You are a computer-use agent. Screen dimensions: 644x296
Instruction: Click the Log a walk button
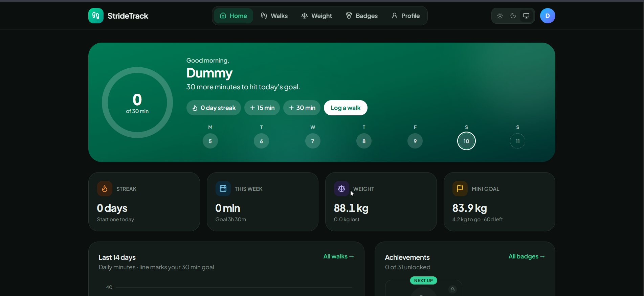346,108
